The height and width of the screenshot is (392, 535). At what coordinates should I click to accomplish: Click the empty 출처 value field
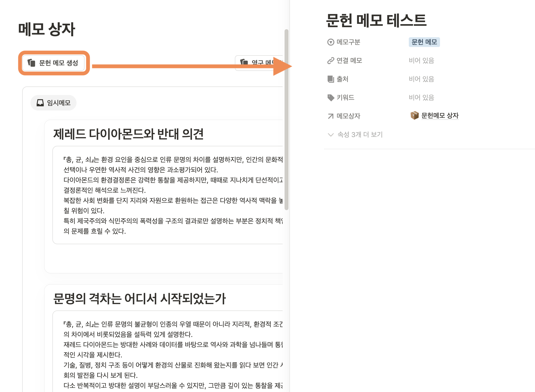(421, 79)
